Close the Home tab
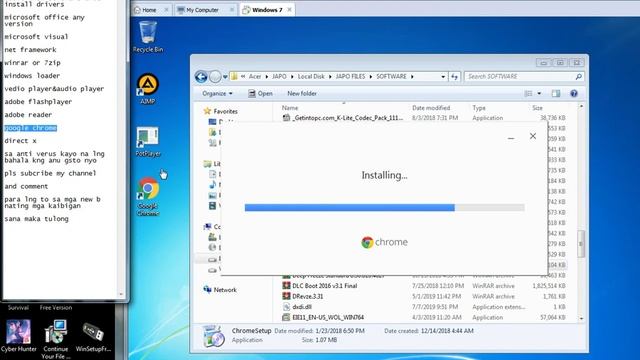 [x=166, y=10]
